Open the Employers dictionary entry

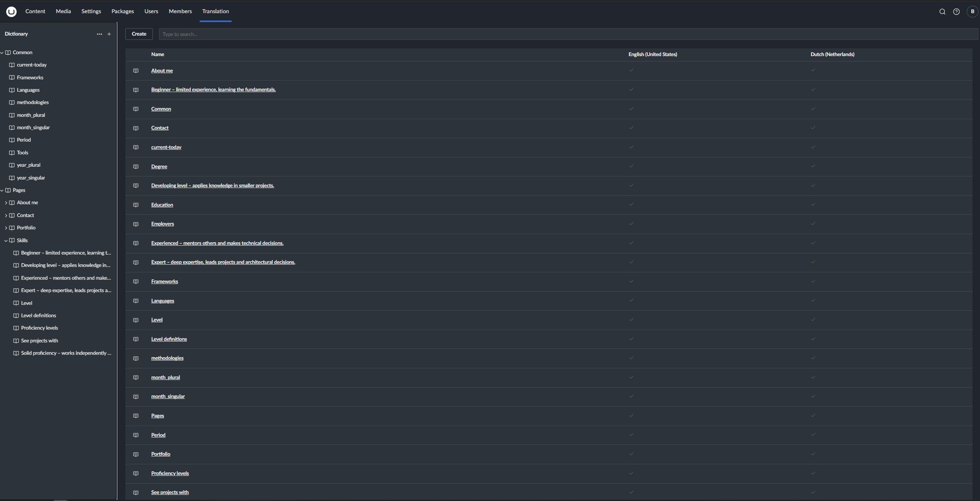[162, 224]
